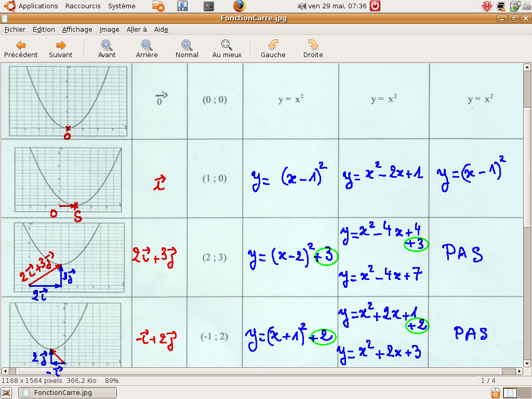Viewport: 532px width, 399px height.
Task: Click the horizontal scrollbar right arrow
Action: 521,371
